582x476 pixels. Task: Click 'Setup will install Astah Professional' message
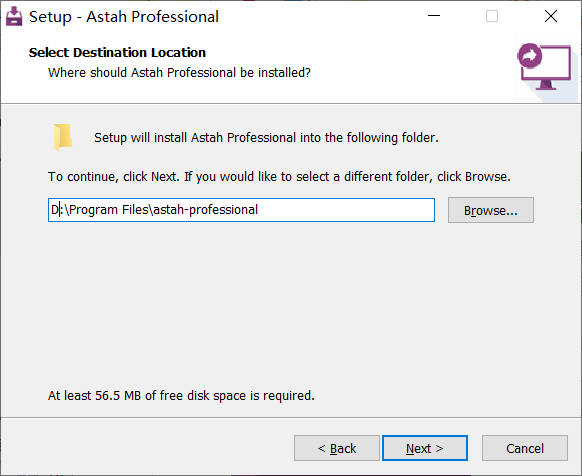pos(266,138)
